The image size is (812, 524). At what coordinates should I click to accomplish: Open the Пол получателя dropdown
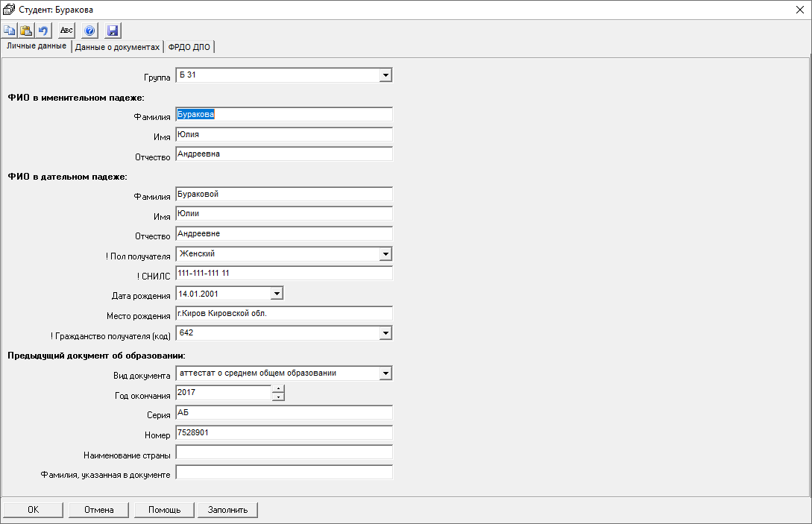pyautogui.click(x=385, y=253)
